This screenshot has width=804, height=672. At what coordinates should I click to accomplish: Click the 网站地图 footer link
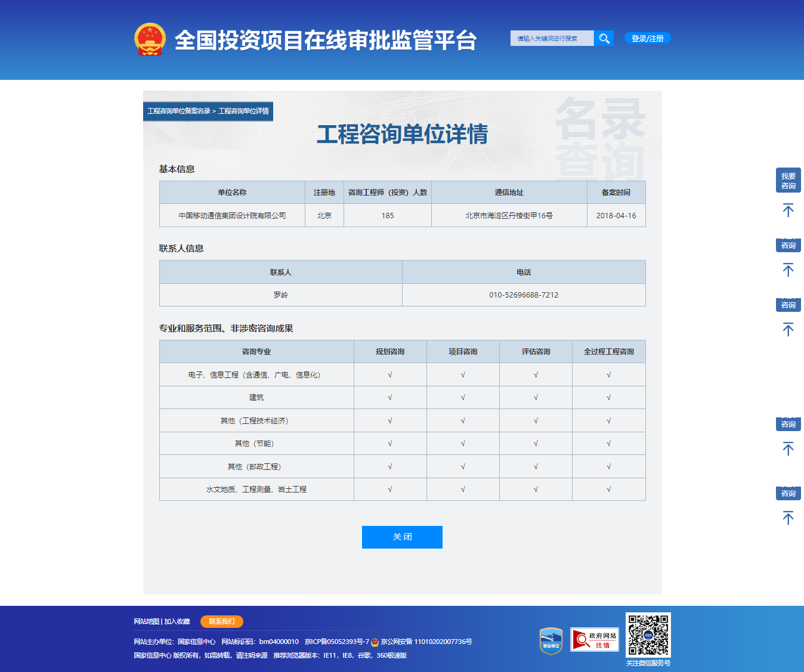[147, 621]
